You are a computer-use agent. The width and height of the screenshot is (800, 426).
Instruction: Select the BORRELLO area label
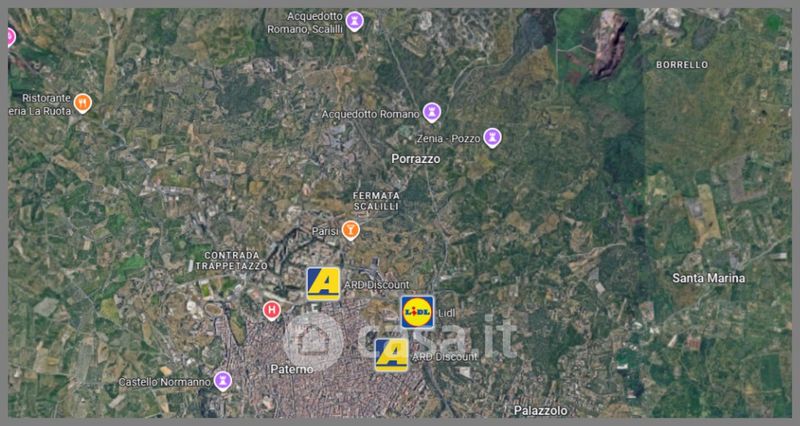point(682,65)
